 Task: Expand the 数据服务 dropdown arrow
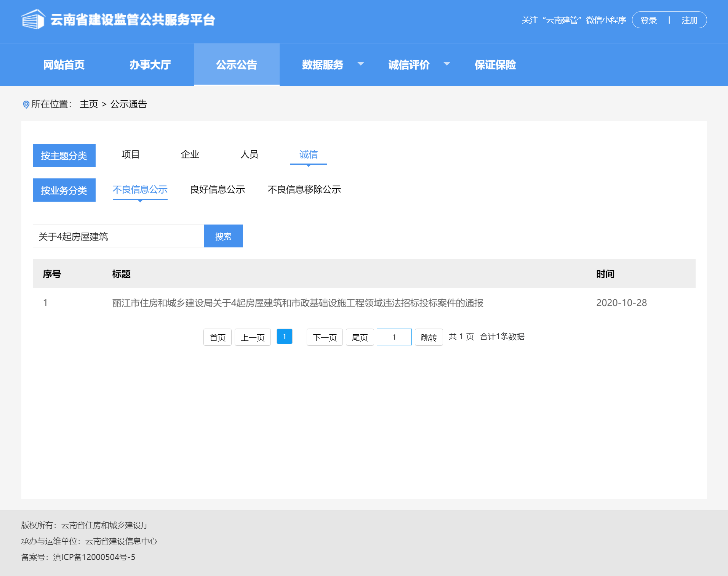(360, 64)
